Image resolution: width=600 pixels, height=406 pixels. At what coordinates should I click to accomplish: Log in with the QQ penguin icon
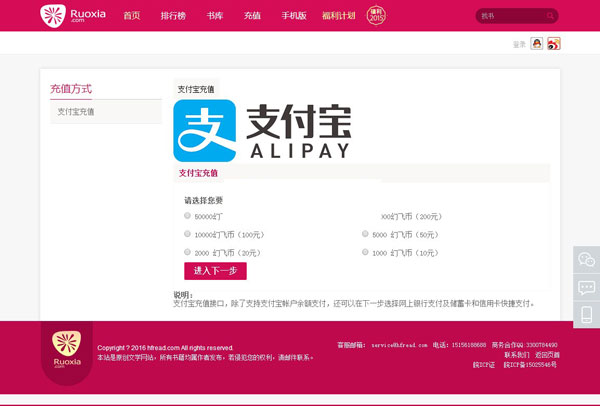tap(536, 44)
